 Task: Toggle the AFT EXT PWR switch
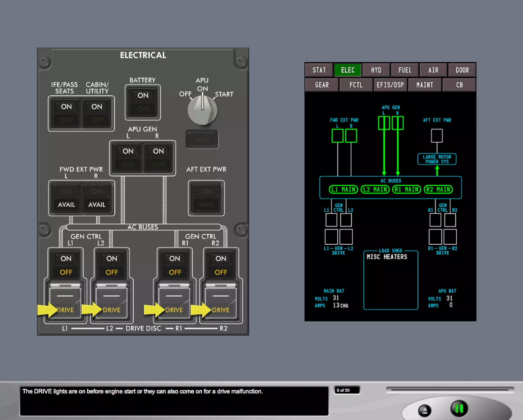206,198
